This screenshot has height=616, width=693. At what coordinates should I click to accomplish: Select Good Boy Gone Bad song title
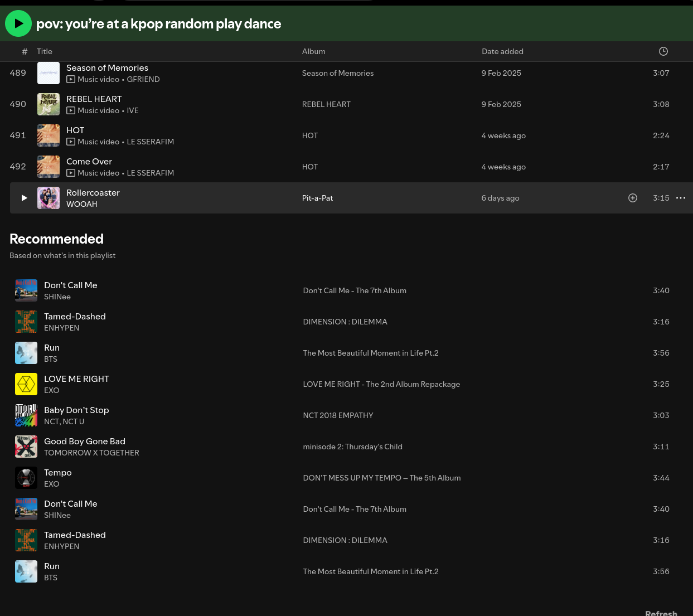pyautogui.click(x=85, y=441)
